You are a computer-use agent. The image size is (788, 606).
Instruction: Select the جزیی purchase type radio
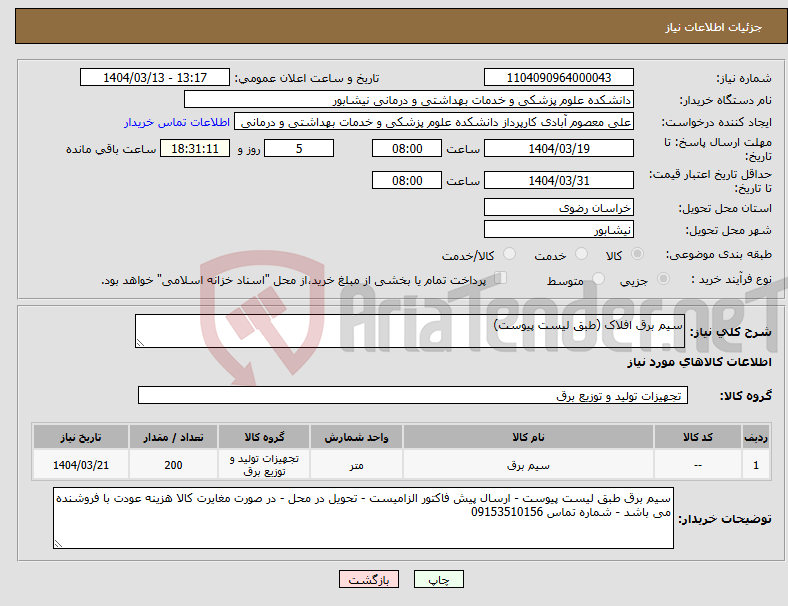(x=663, y=279)
